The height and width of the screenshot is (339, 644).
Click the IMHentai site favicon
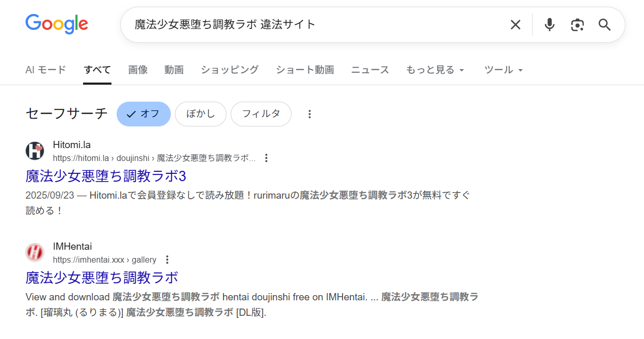point(35,252)
